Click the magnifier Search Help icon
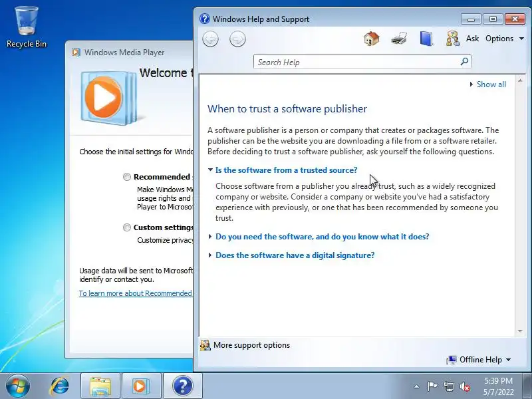 (x=464, y=62)
